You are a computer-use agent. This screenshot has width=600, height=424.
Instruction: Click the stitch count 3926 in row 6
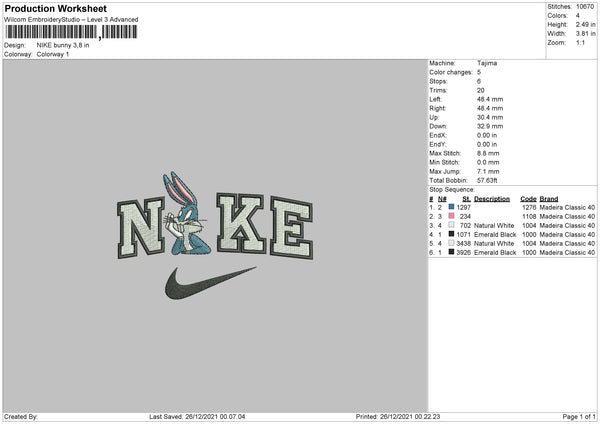pos(463,253)
